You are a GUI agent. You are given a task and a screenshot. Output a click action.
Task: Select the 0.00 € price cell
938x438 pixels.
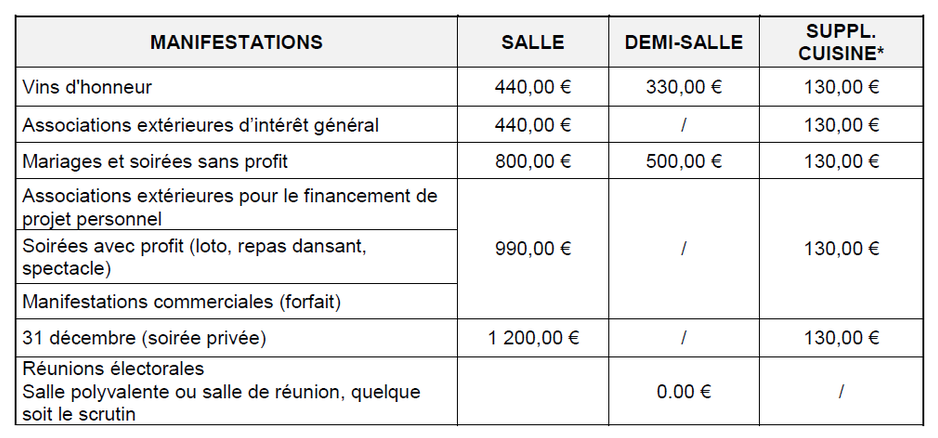coord(684,391)
